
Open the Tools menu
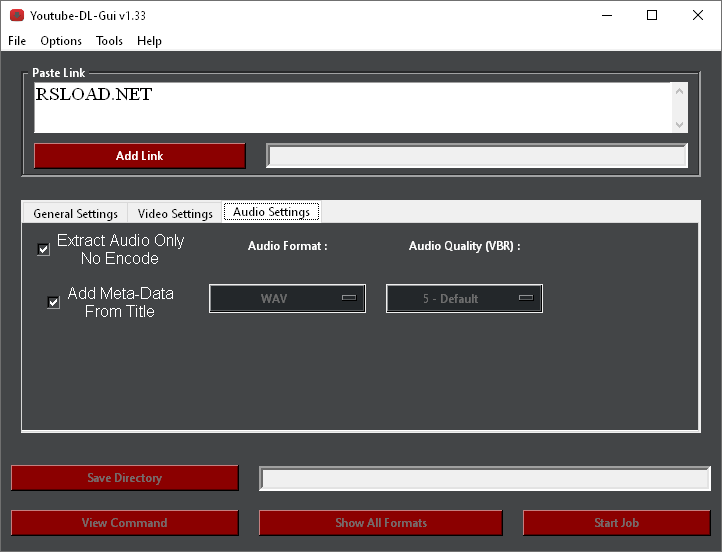tap(109, 41)
